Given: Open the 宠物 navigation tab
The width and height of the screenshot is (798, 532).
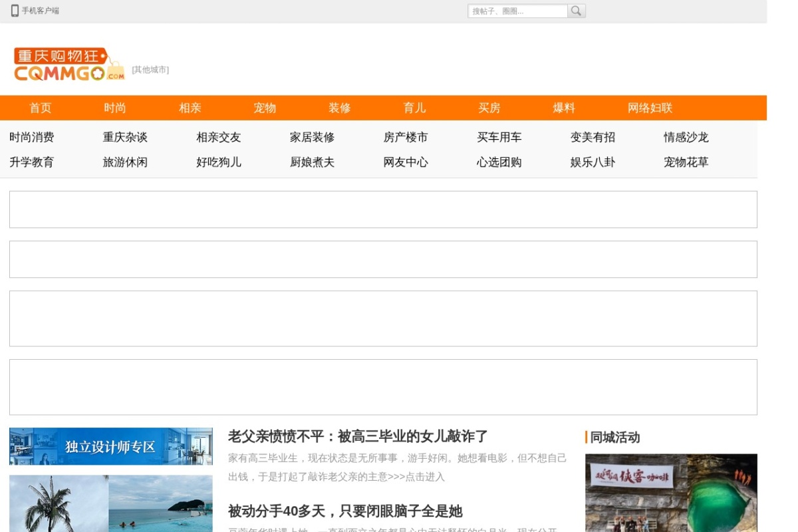Looking at the screenshot, I should coord(265,108).
